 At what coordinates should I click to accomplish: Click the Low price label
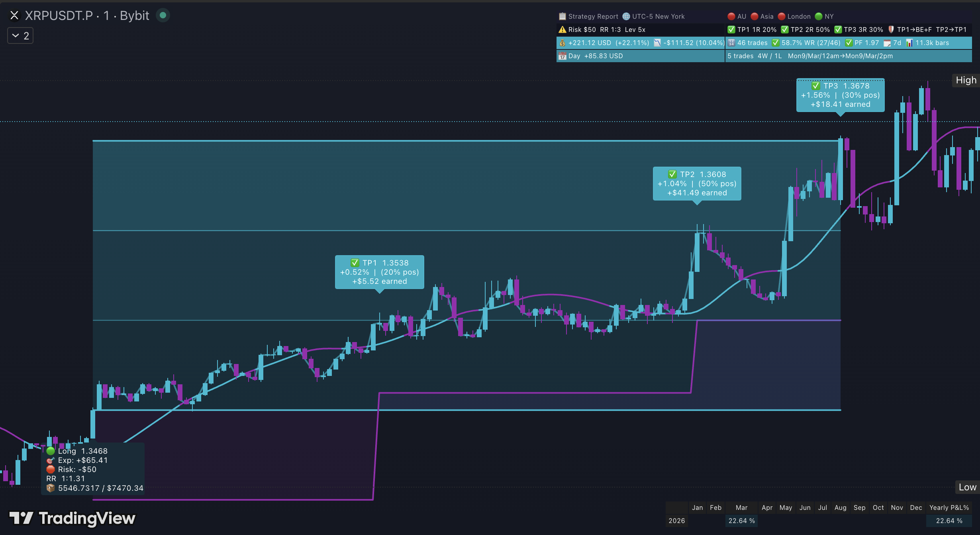click(x=967, y=487)
